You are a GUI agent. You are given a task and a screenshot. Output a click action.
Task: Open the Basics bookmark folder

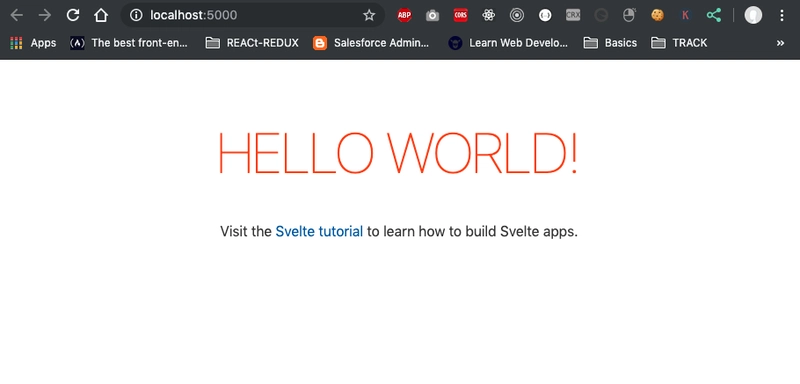click(x=610, y=43)
